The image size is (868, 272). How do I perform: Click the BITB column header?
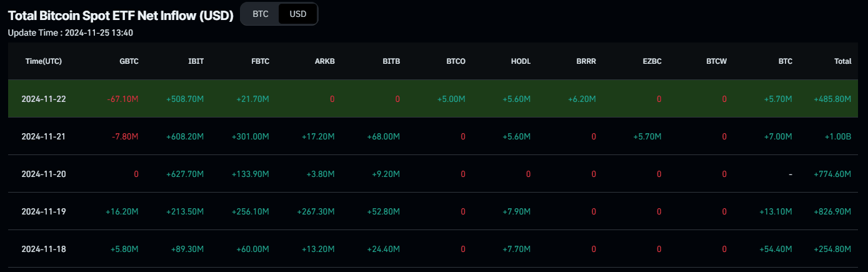pos(391,61)
